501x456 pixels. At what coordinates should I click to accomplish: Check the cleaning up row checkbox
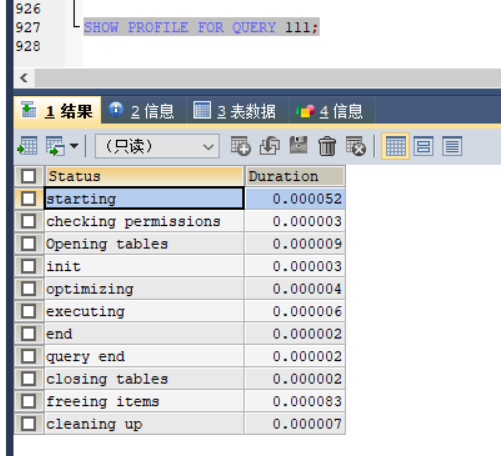(x=28, y=424)
